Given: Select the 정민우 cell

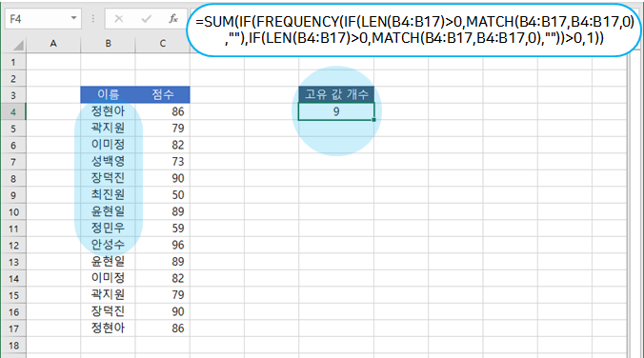Looking at the screenshot, I should click(x=108, y=228).
